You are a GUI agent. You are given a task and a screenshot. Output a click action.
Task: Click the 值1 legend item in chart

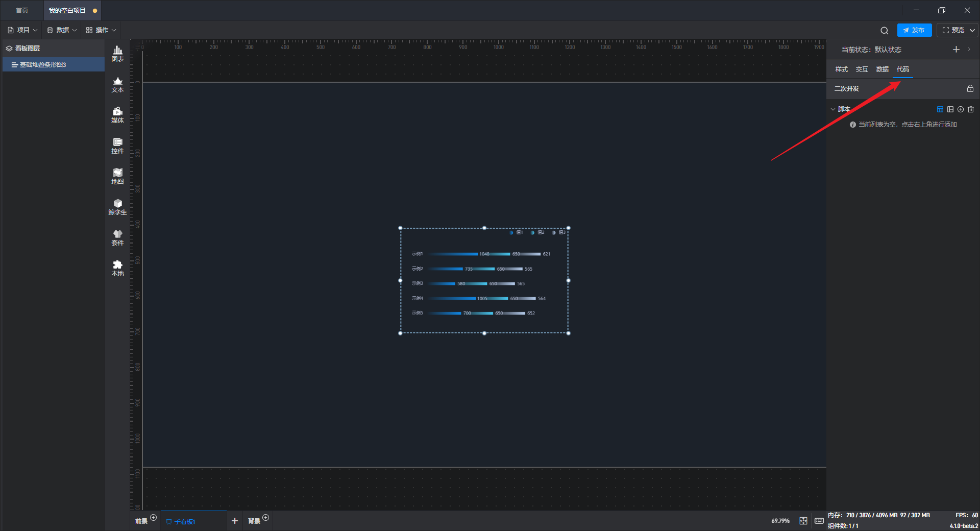coord(516,232)
